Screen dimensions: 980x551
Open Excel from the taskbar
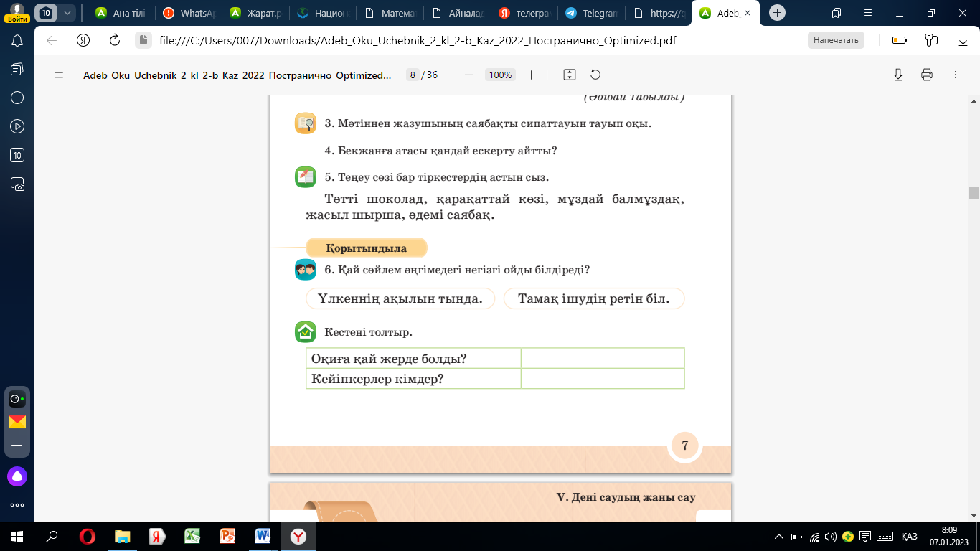pyautogui.click(x=192, y=536)
